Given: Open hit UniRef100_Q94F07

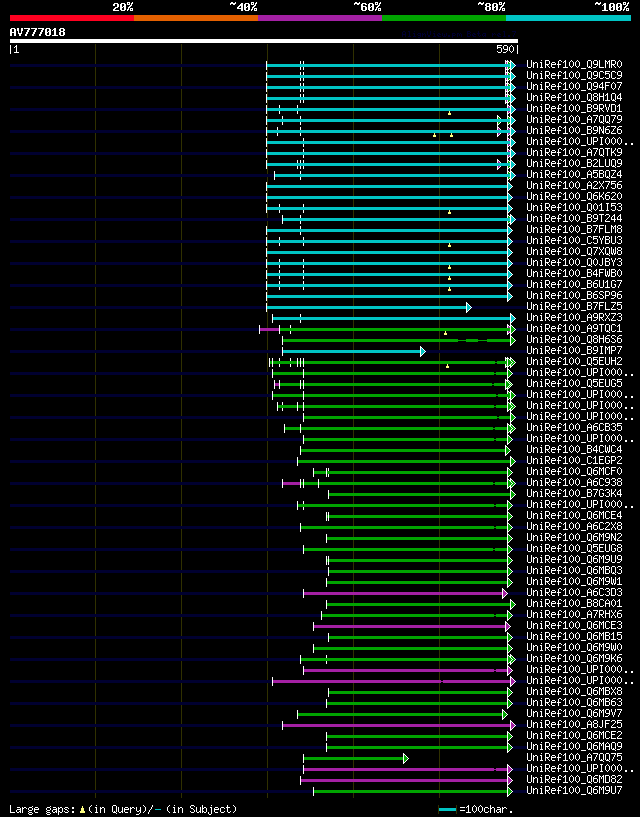Looking at the screenshot, I should click(574, 86).
